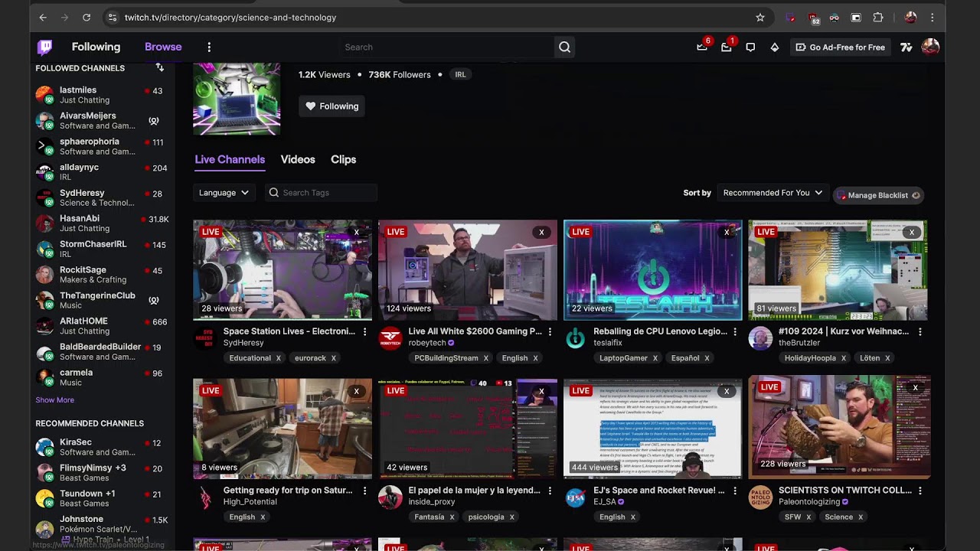Remove the psicologia tag
This screenshot has width=980, height=551.
click(x=512, y=517)
